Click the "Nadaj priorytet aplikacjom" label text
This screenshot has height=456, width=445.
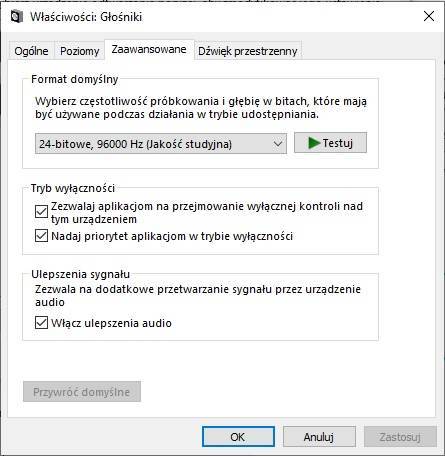[118, 236]
